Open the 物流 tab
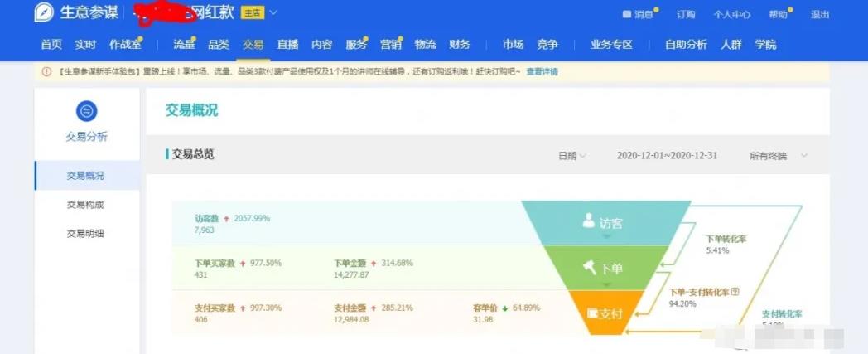The width and height of the screenshot is (868, 354). [425, 45]
